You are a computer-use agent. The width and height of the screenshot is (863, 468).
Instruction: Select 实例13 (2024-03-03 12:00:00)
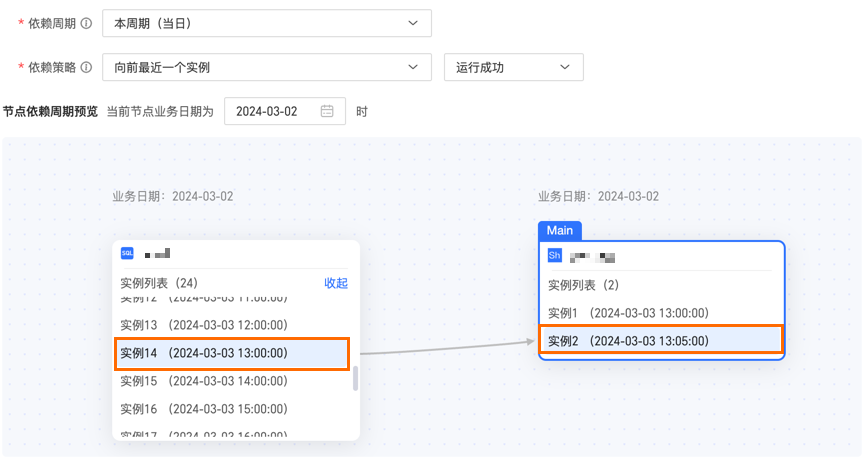tap(204, 325)
